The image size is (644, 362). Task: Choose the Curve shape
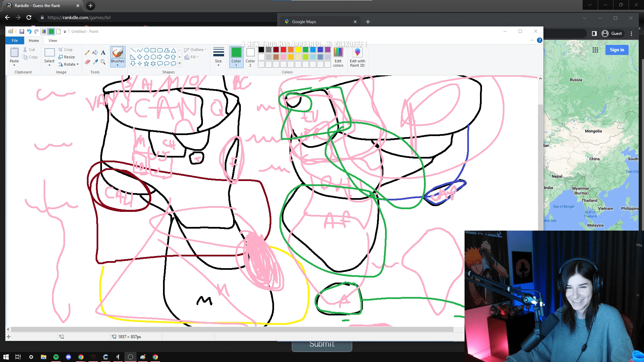click(140, 50)
